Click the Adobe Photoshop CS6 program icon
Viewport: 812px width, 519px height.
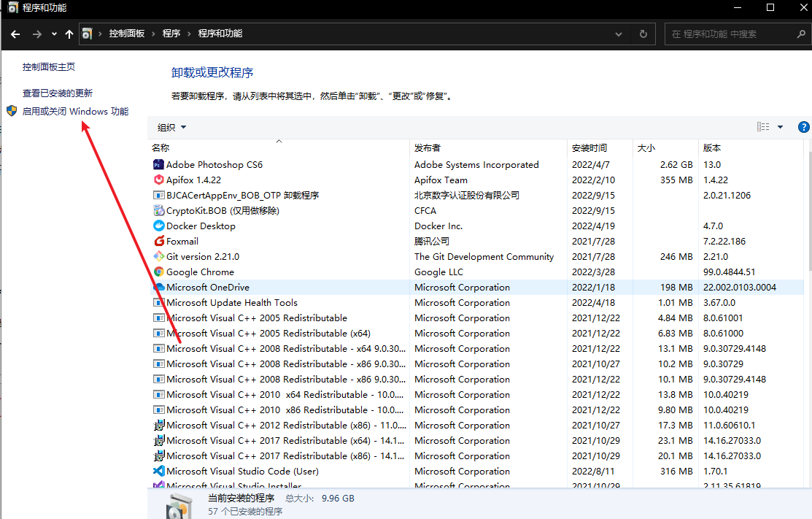click(158, 165)
